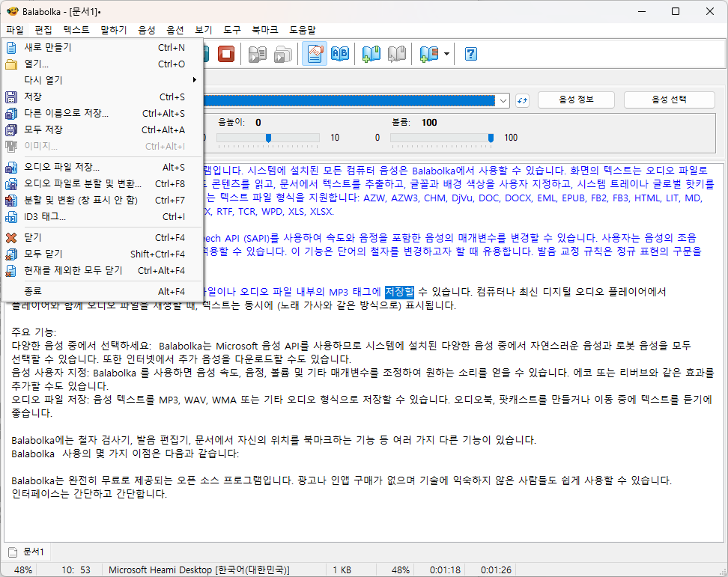Click the Balabolka app icon in title bar
The image size is (728, 577).
coord(12,11)
